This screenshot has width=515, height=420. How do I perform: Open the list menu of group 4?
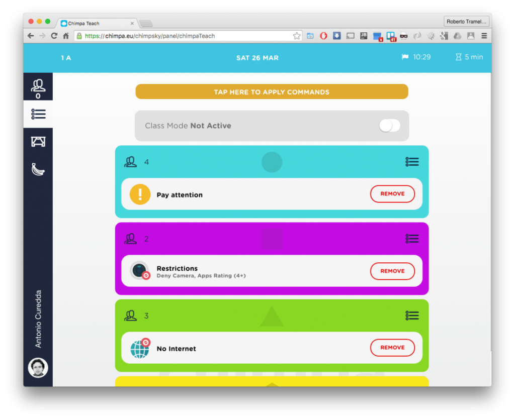412,162
